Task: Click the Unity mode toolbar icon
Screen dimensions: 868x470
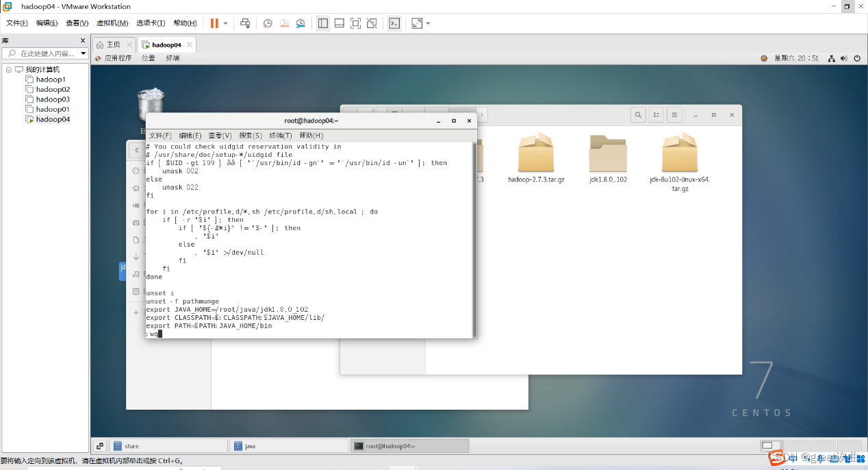Action: [372, 23]
